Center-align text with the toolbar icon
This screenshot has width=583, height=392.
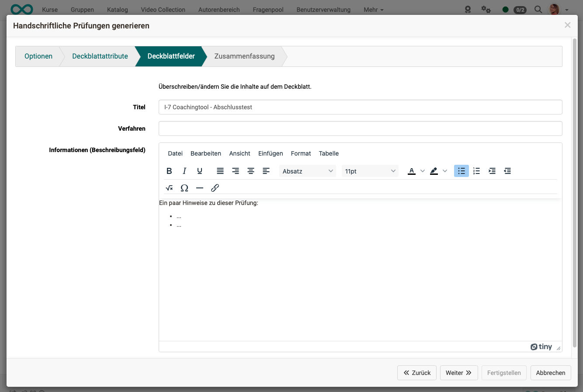tap(251, 171)
